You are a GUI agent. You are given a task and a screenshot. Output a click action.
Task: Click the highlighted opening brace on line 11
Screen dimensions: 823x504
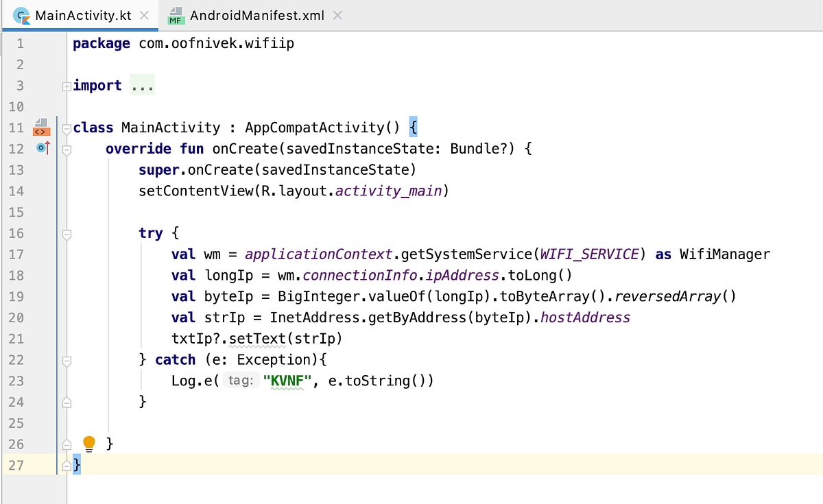(413, 127)
